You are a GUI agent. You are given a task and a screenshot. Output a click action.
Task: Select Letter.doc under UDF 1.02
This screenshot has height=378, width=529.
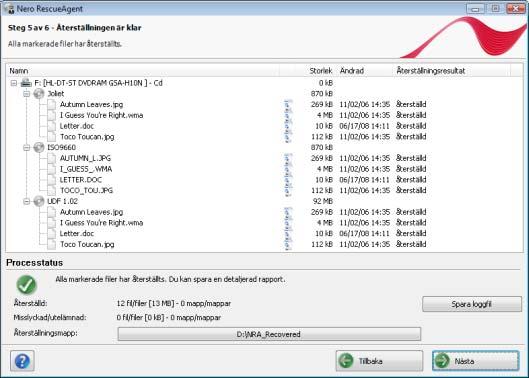coord(77,234)
